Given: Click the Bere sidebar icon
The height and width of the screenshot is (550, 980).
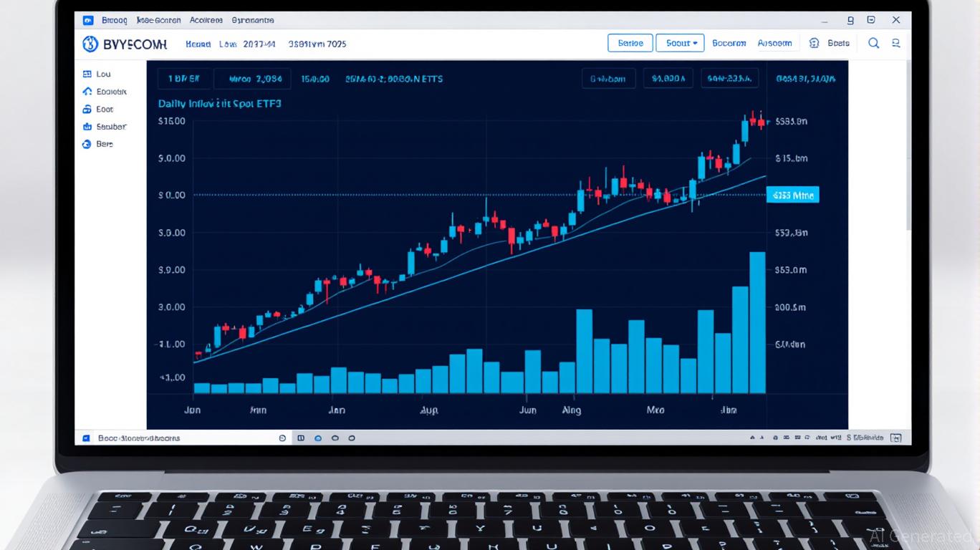Looking at the screenshot, I should (x=87, y=144).
